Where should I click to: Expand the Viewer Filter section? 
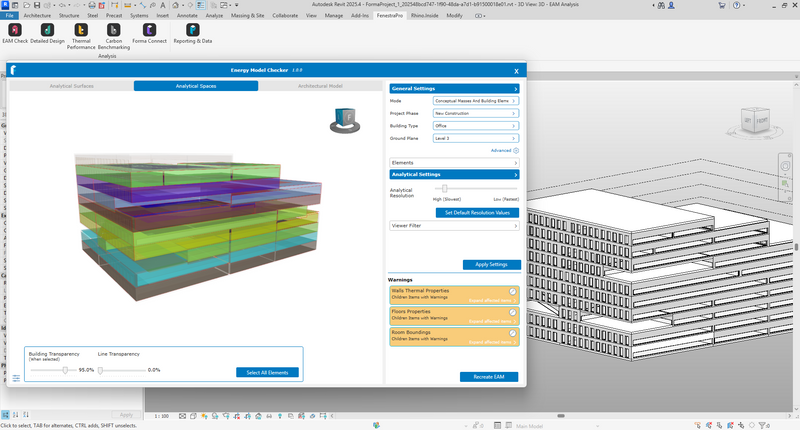tap(454, 225)
